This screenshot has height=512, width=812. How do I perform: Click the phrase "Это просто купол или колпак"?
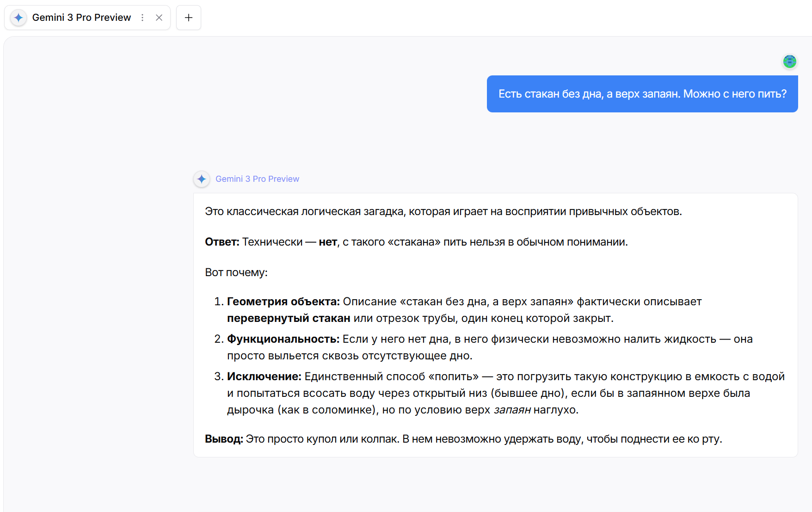pyautogui.click(x=322, y=439)
